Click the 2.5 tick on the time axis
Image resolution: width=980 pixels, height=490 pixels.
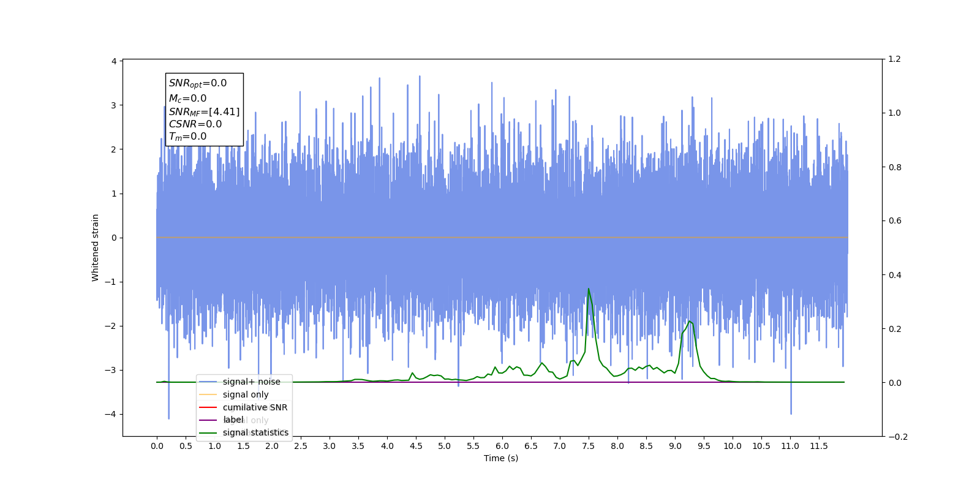(x=301, y=446)
